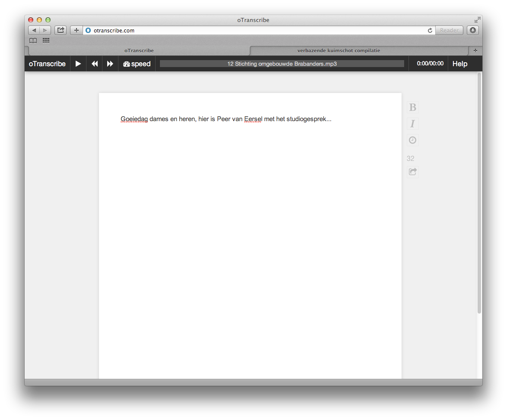Seek in the audio progress bar
507x420 pixels.
tap(282, 64)
